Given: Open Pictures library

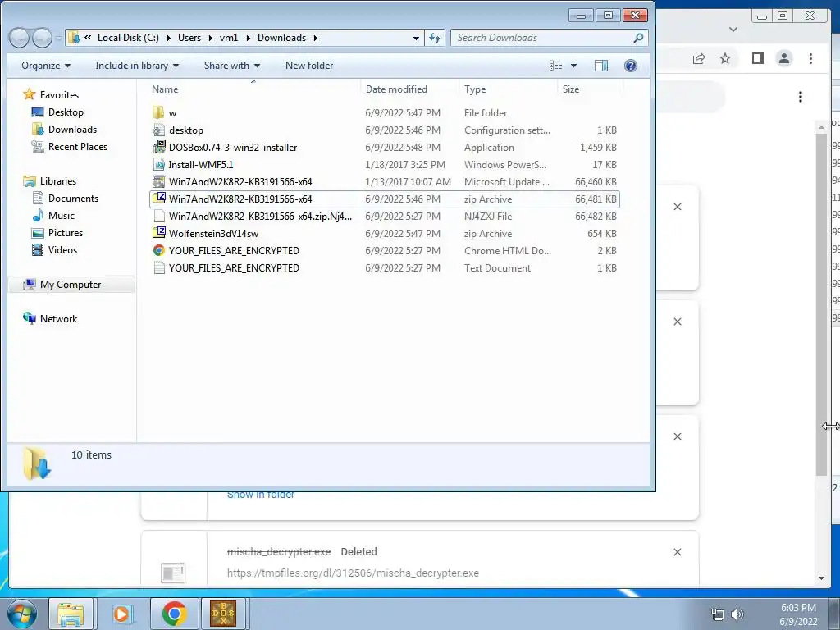Looking at the screenshot, I should [x=65, y=232].
